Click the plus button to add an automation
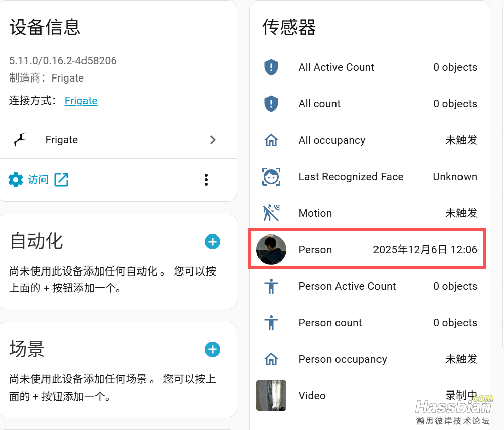504x430 pixels. click(x=212, y=242)
